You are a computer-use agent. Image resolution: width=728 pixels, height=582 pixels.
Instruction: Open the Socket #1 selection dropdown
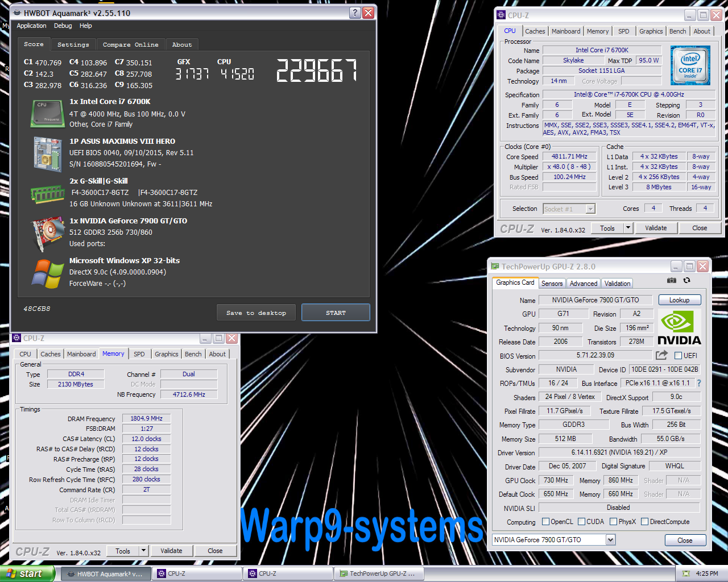(590, 209)
